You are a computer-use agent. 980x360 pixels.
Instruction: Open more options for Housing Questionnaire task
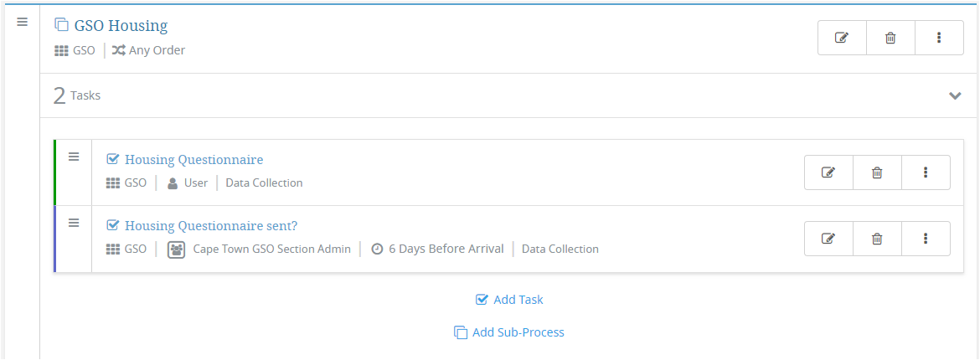(926, 172)
